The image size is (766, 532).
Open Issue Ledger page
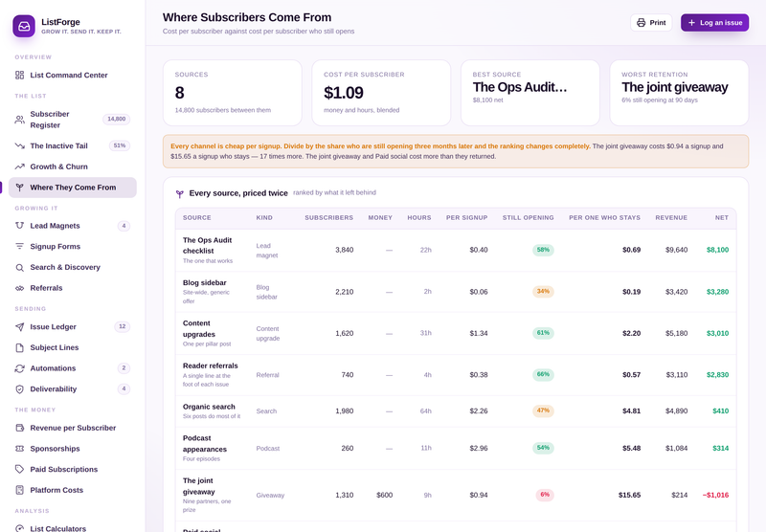pyautogui.click(x=73, y=326)
